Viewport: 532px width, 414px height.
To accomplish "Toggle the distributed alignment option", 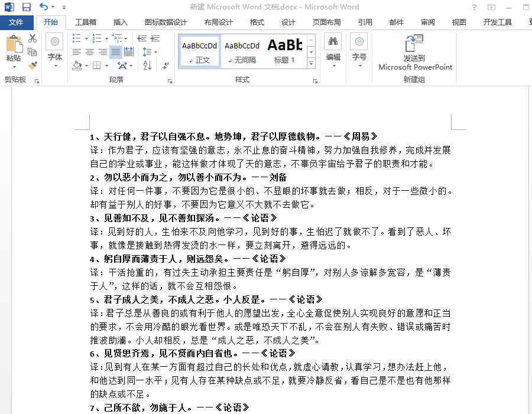I will point(129,52).
